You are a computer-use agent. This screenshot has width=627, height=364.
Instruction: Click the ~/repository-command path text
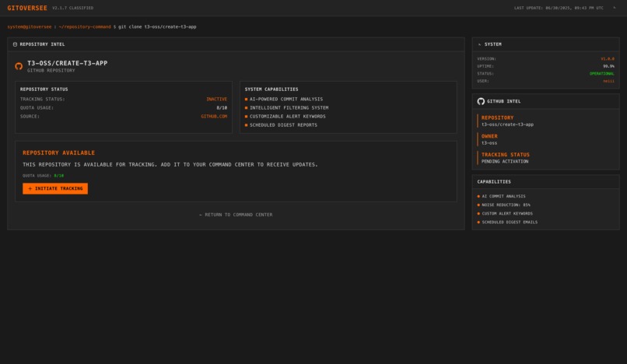(85, 26)
